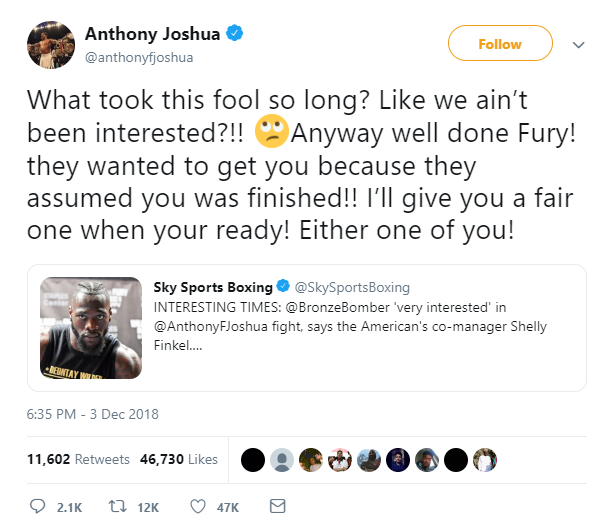View the 46,730 Likes list
Viewport: 612px width, 520px height.
click(181, 459)
